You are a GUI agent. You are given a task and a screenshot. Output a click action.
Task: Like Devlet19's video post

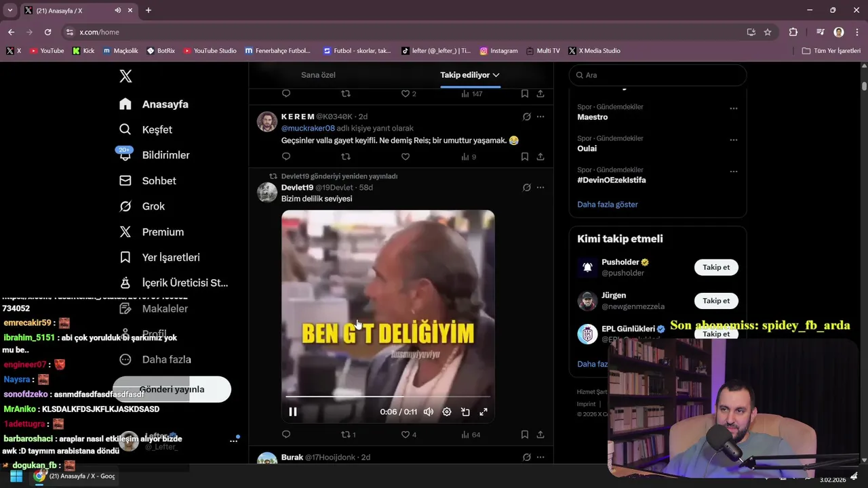pos(408,434)
